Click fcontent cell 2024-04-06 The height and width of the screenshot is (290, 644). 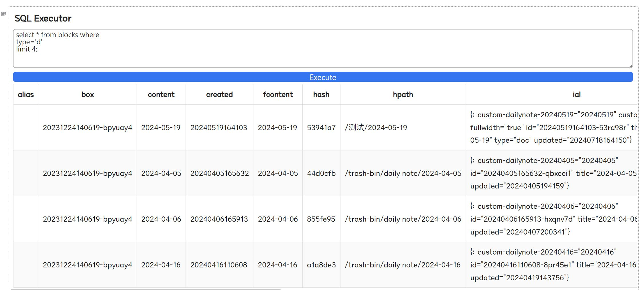tap(278, 219)
